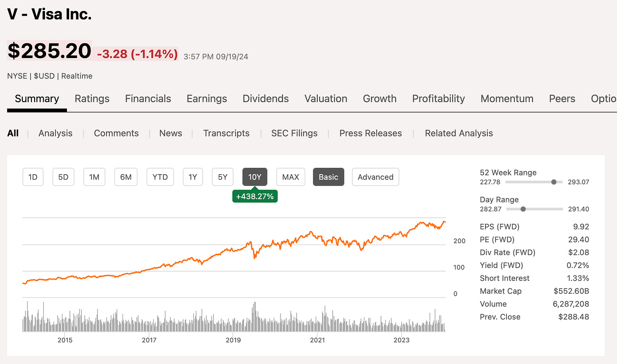617x364 pixels.
Task: Select the 1Y chart range
Action: click(193, 177)
